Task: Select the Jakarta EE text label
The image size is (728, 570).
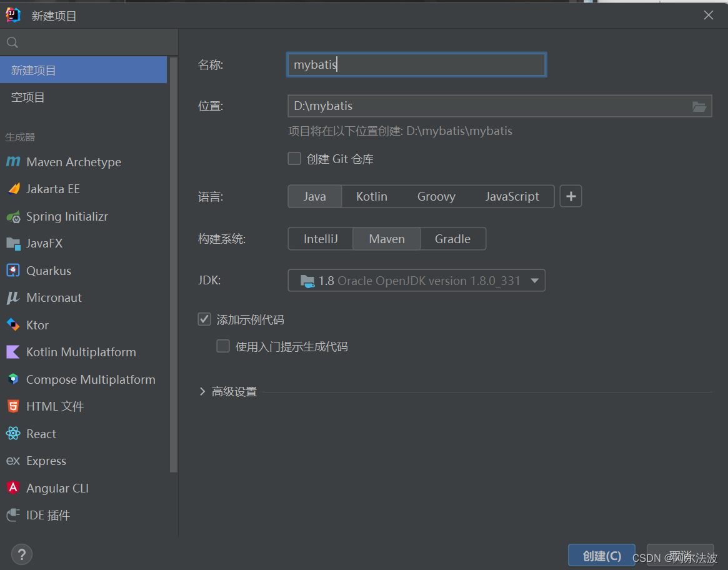Action: pos(53,189)
